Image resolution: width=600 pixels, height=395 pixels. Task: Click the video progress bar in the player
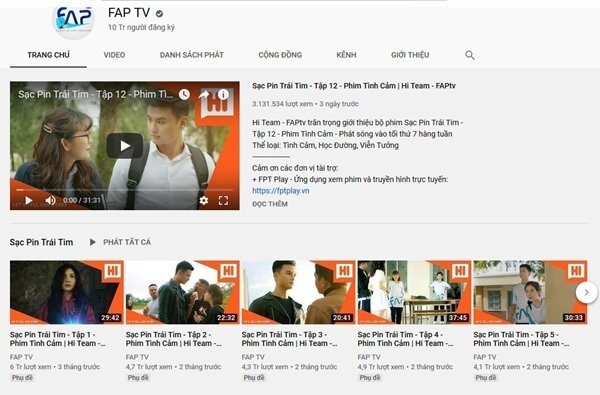pos(125,190)
